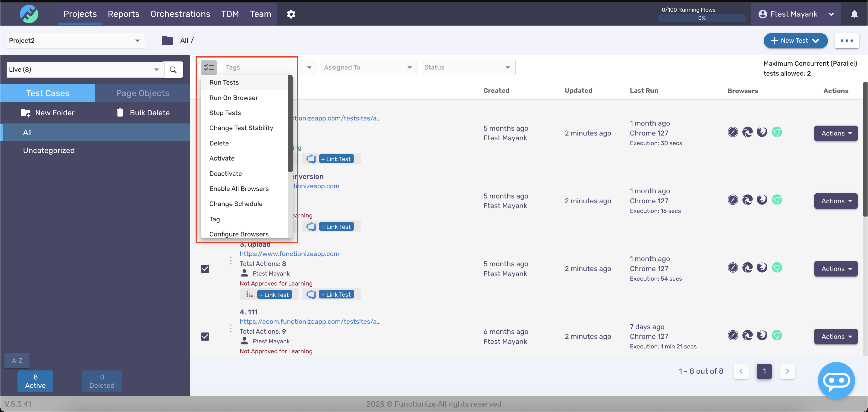Click the page 1 pagination button

coord(764,371)
